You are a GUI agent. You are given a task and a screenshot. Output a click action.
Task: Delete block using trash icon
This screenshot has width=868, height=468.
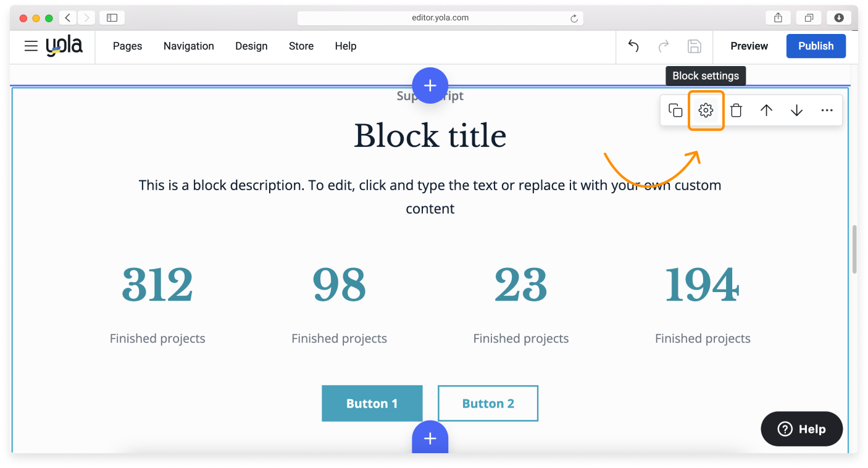click(x=736, y=111)
